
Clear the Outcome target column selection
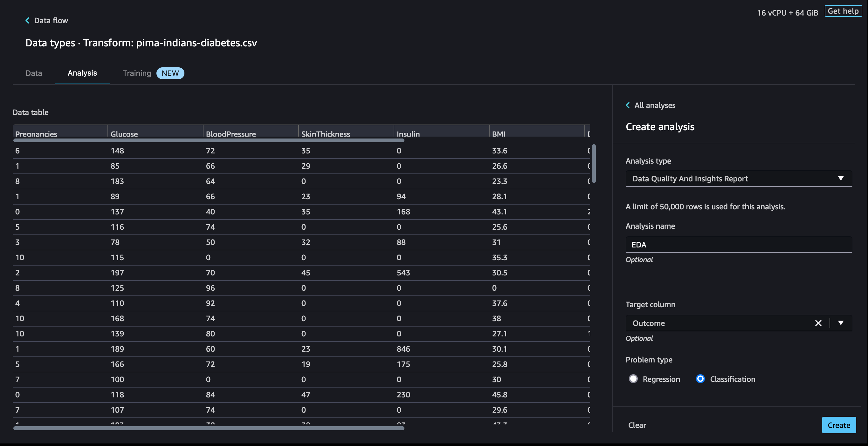click(818, 323)
